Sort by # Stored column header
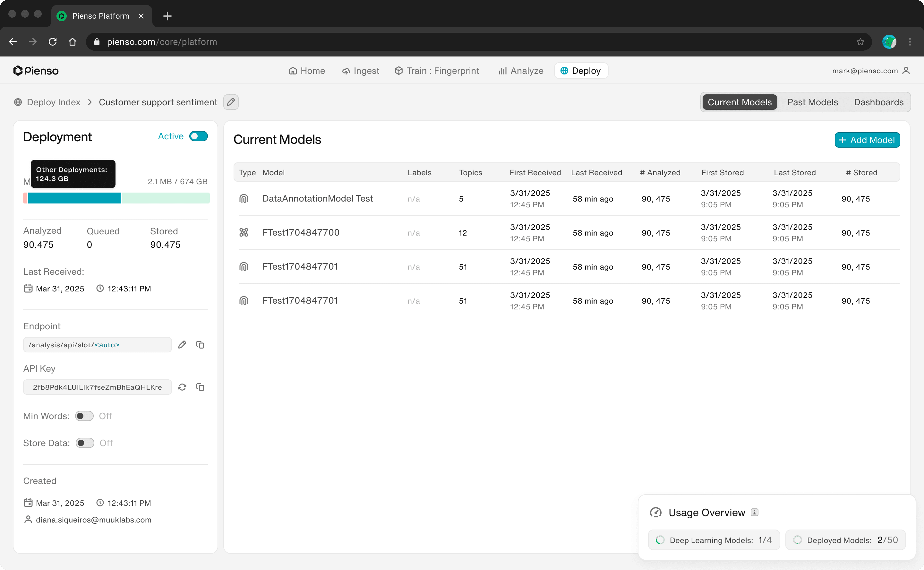Screen dimensions: 924x570 pos(861,173)
